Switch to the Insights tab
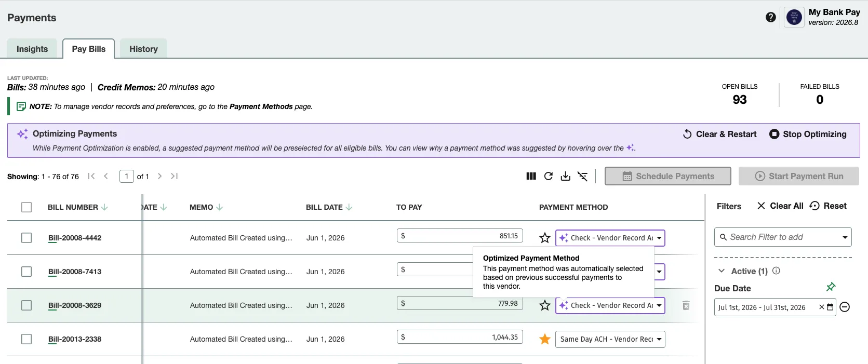This screenshot has height=364, width=868. [x=32, y=49]
